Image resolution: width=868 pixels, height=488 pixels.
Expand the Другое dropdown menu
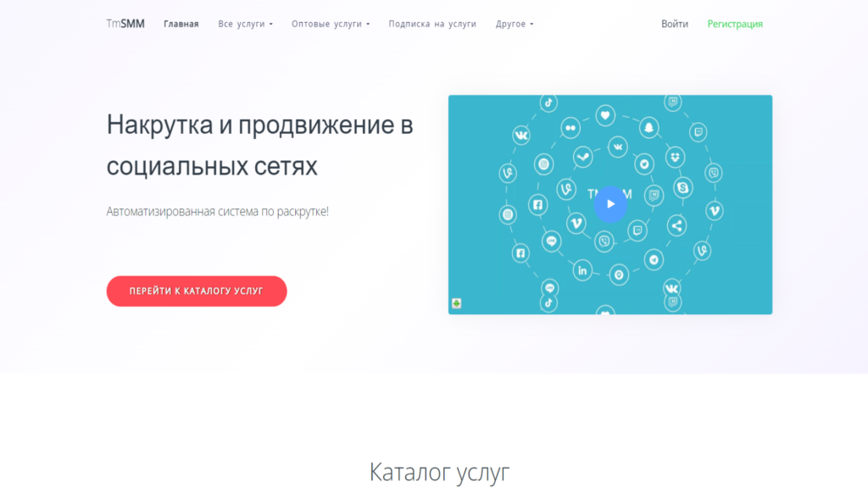tap(515, 24)
